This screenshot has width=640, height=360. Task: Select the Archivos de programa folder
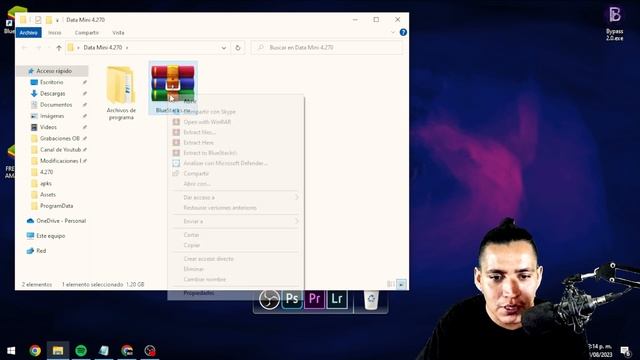click(x=121, y=93)
